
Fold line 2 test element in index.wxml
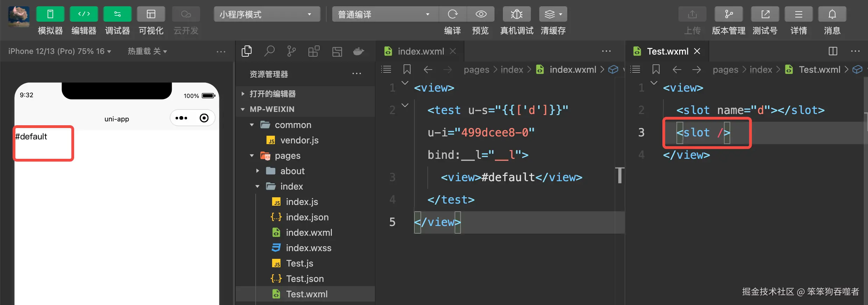coord(405,105)
